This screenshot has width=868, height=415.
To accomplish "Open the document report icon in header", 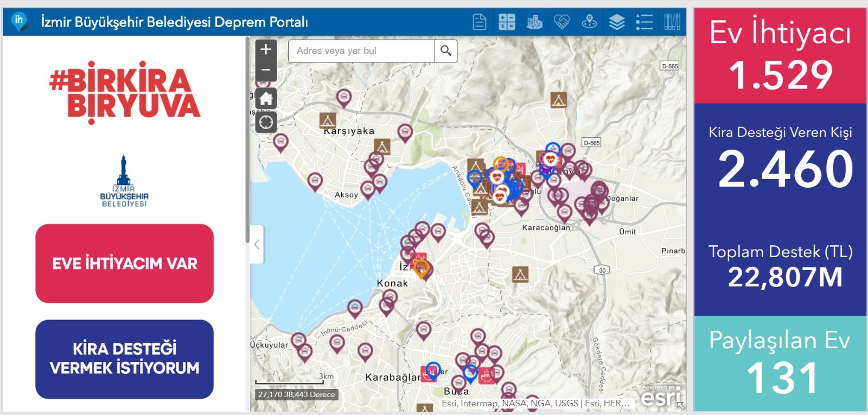I will click(480, 22).
